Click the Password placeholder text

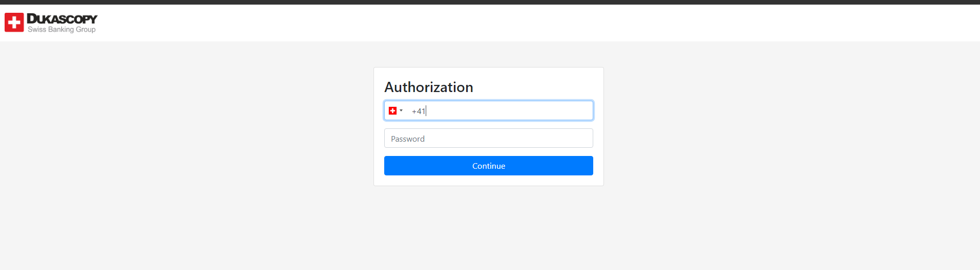tap(408, 139)
